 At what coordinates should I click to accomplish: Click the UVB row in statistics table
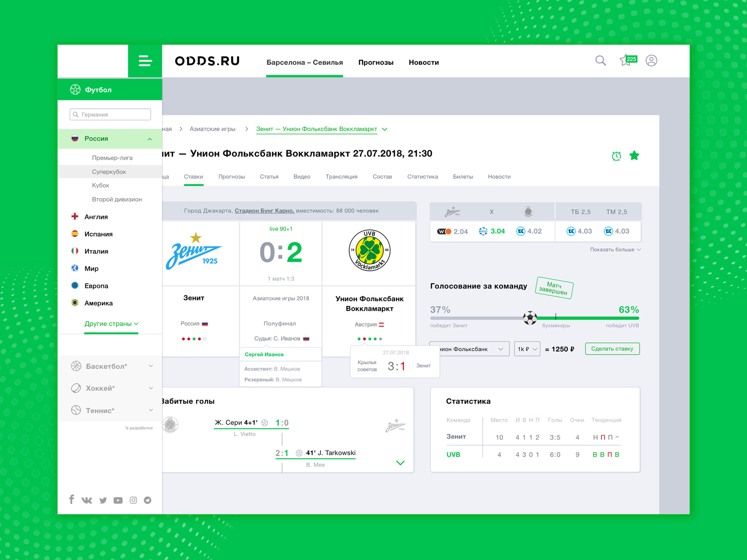coord(533,455)
